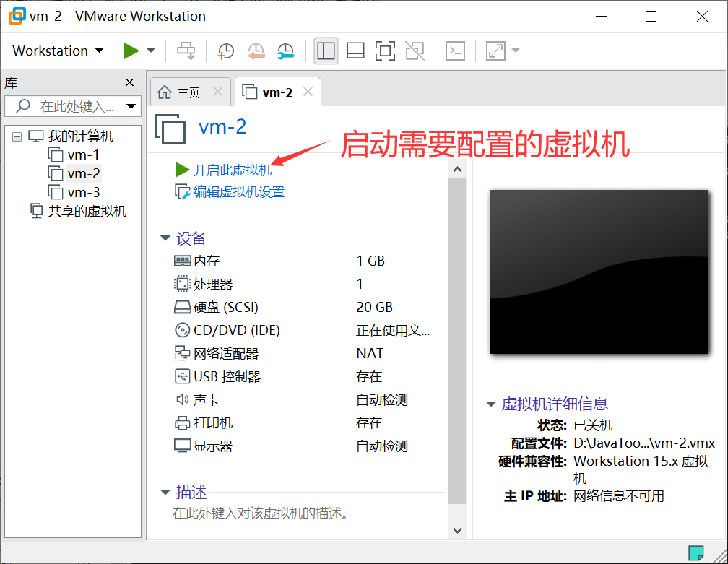The image size is (728, 564).
Task: Click the NAT network value
Action: 370,354
